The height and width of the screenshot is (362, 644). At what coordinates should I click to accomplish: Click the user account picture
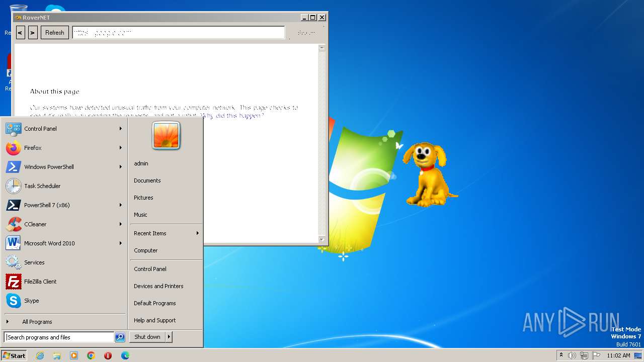[x=166, y=136]
